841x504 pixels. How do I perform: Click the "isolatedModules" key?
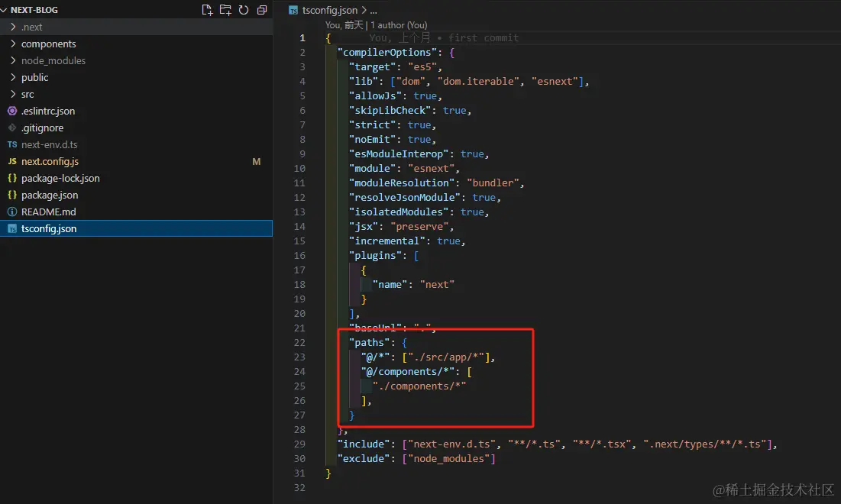coord(399,212)
